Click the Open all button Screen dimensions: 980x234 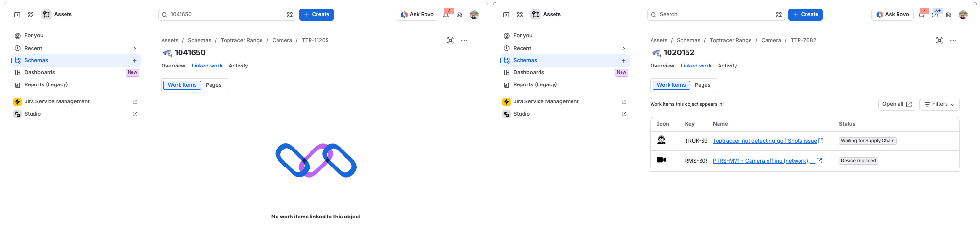coord(897,104)
